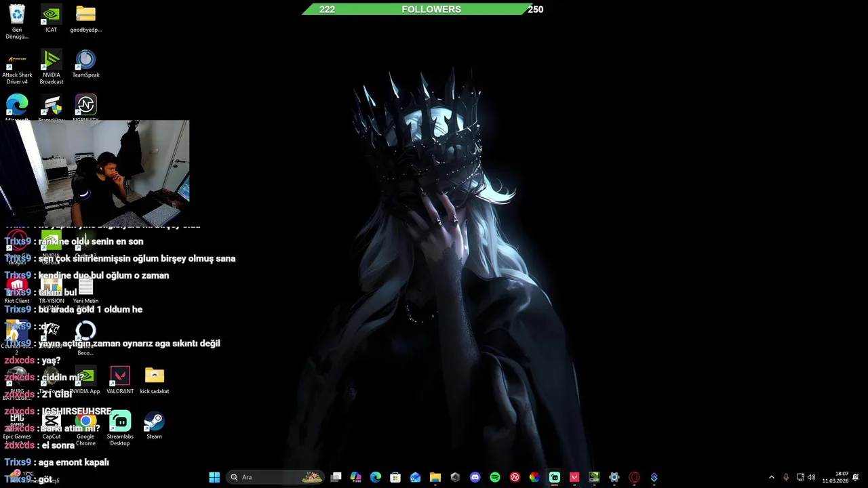Click chat message "yaş?"
This screenshot has width=868, height=488.
[x=51, y=361]
